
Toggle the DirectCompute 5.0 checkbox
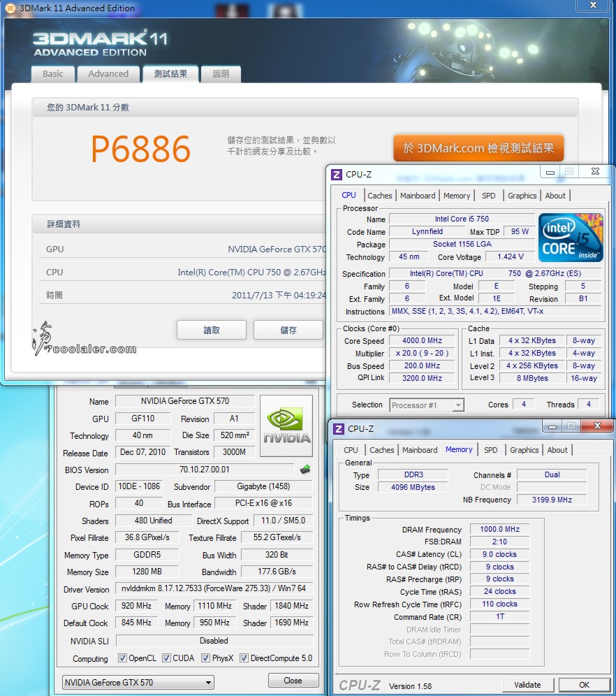click(x=244, y=658)
